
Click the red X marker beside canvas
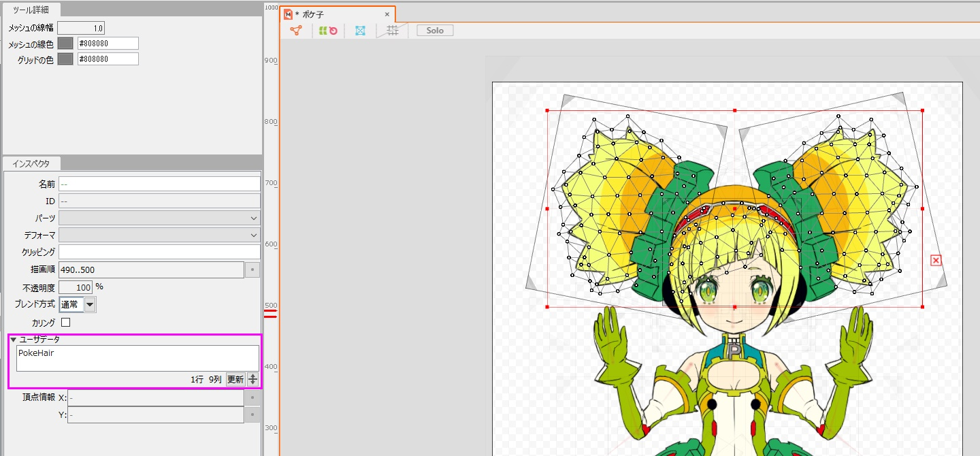pos(936,260)
